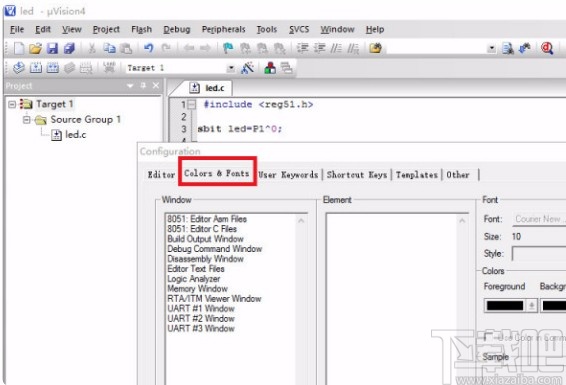Select led.c in the Project tree

(x=75, y=135)
